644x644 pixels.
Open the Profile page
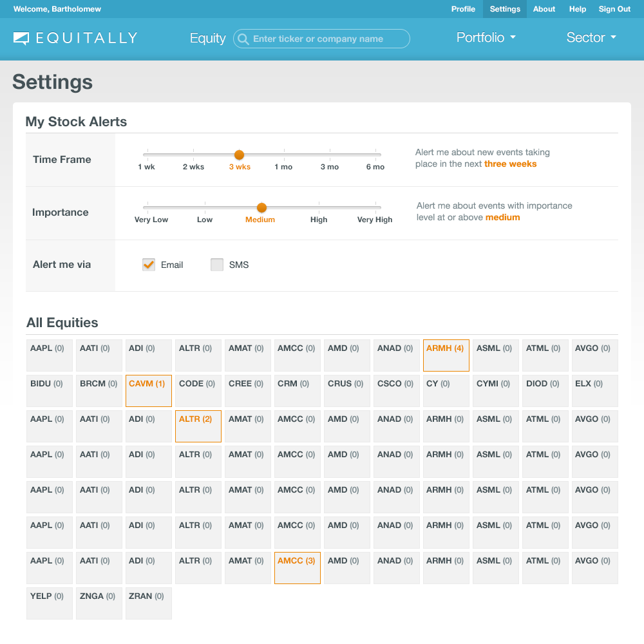pyautogui.click(x=463, y=9)
